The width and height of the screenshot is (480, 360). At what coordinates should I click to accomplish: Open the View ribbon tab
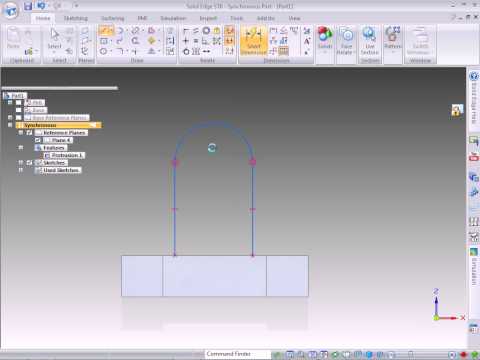(x=294, y=18)
